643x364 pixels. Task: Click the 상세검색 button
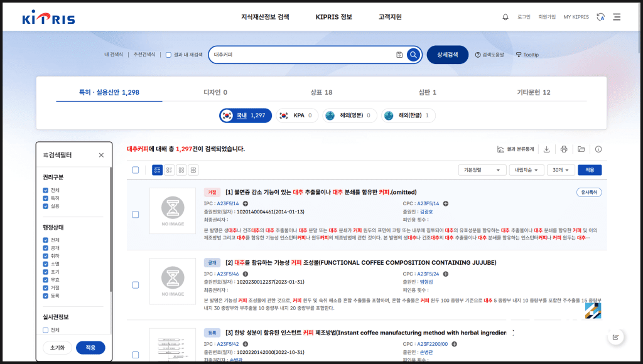pyautogui.click(x=447, y=55)
